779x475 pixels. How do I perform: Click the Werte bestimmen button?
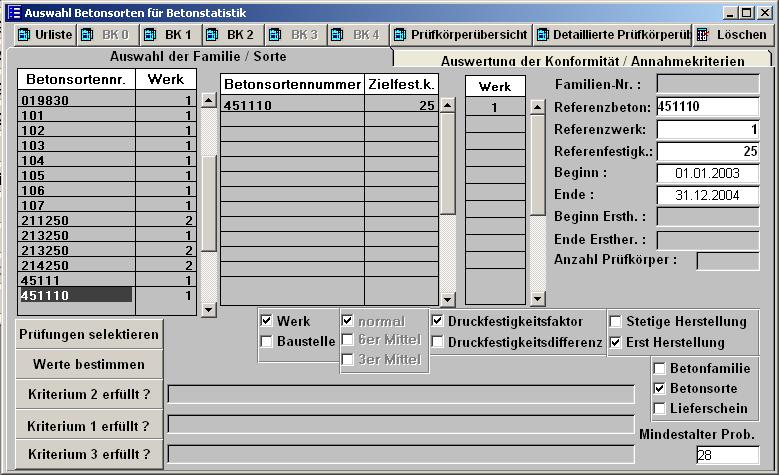point(88,364)
